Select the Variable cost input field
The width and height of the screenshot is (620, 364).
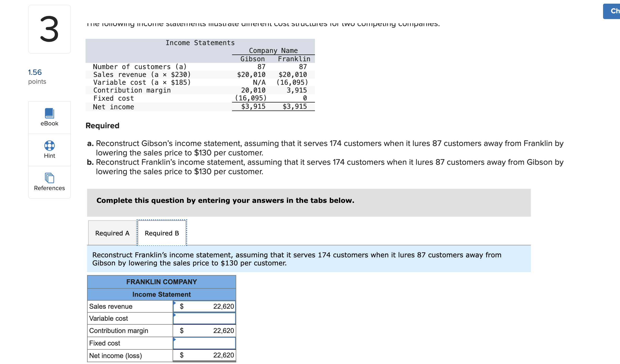tap(204, 318)
